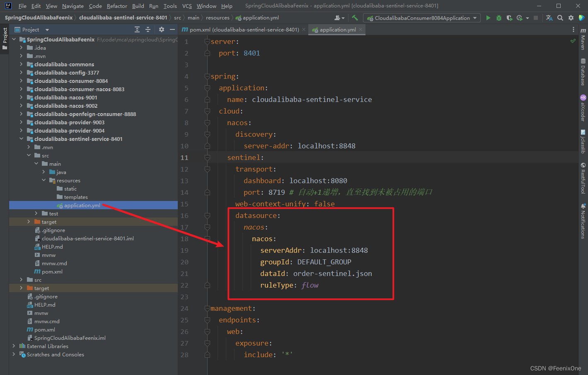Run with coverage shield icon

click(x=509, y=18)
